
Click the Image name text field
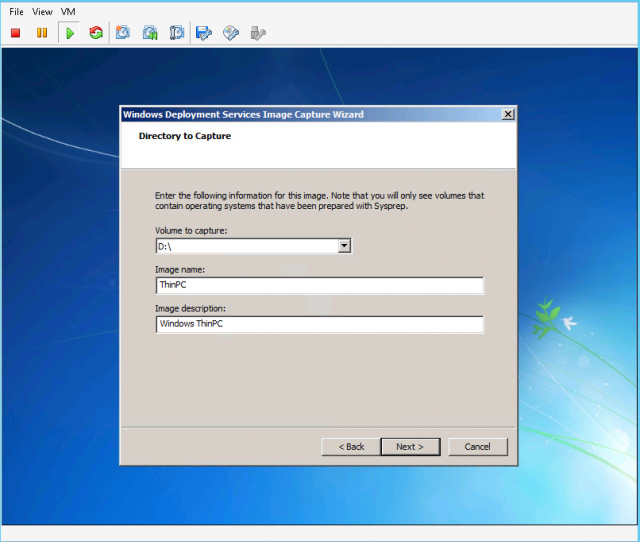pyautogui.click(x=319, y=286)
